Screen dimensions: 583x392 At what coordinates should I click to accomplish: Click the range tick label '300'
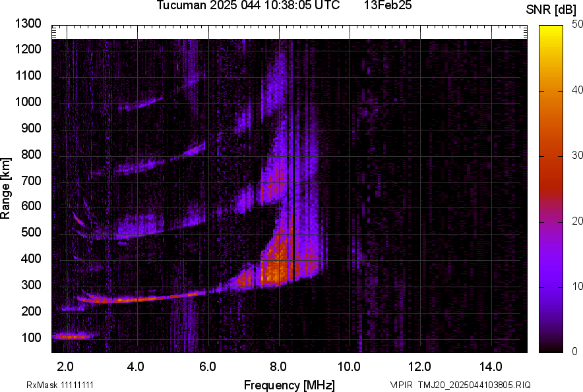(x=31, y=285)
